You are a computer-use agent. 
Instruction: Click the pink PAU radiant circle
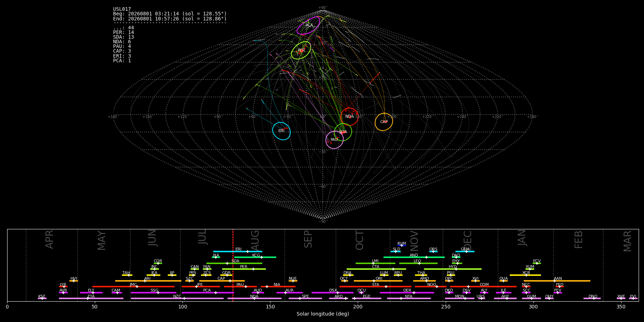pyautogui.click(x=335, y=140)
